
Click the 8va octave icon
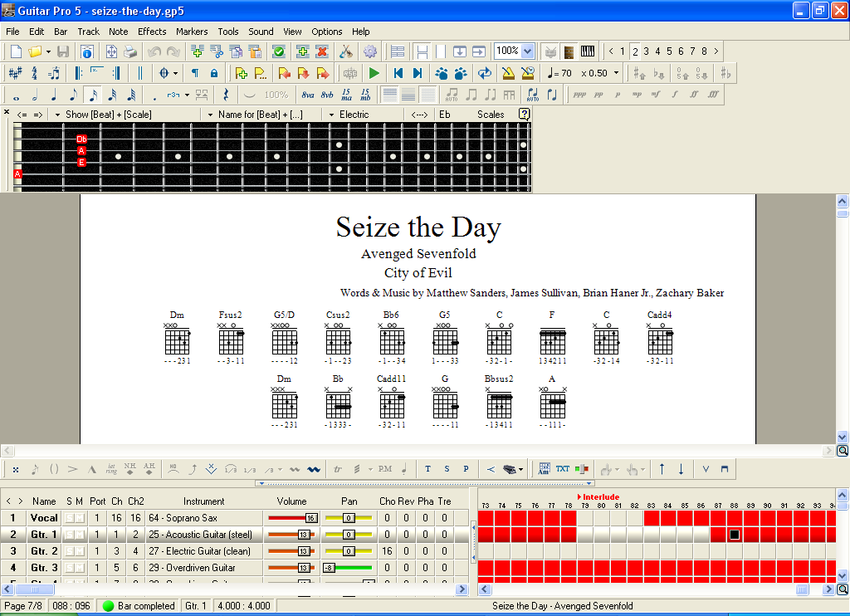308,95
